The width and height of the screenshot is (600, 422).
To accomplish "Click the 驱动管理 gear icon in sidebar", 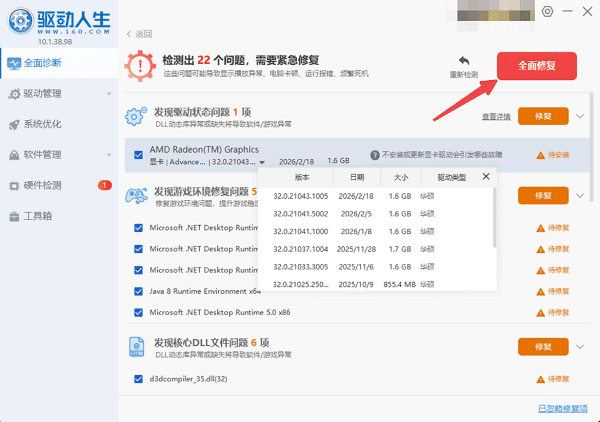I will 14,94.
